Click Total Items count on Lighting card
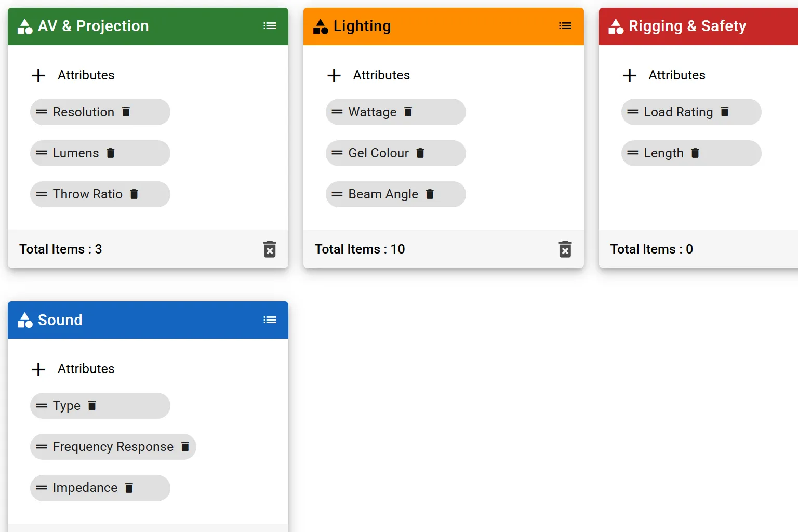Screen dimensions: 798x532 coord(359,249)
